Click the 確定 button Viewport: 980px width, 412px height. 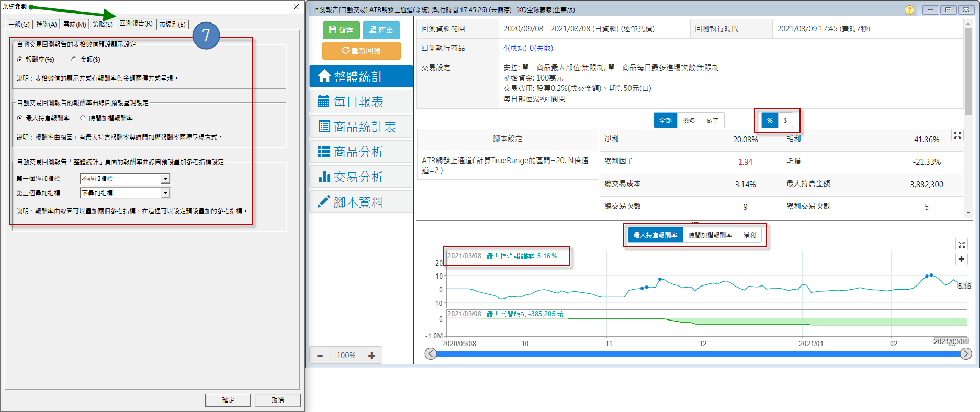tap(228, 400)
